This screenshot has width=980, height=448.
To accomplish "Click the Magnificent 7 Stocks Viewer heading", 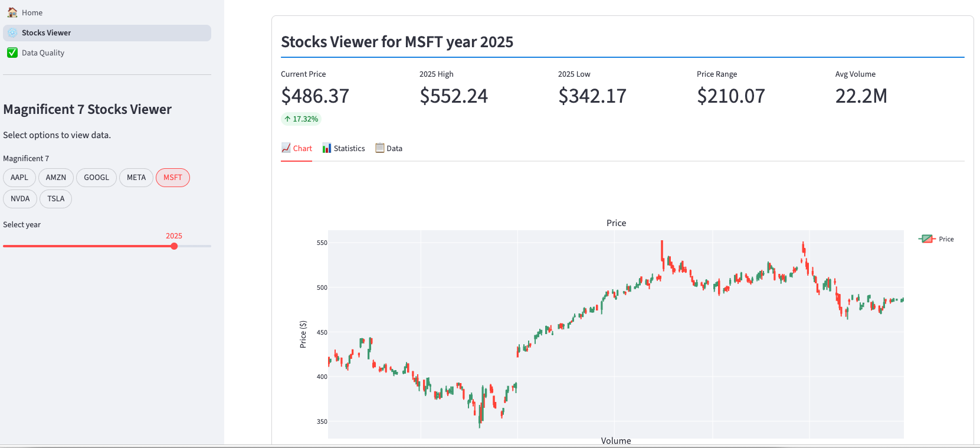I will point(87,110).
